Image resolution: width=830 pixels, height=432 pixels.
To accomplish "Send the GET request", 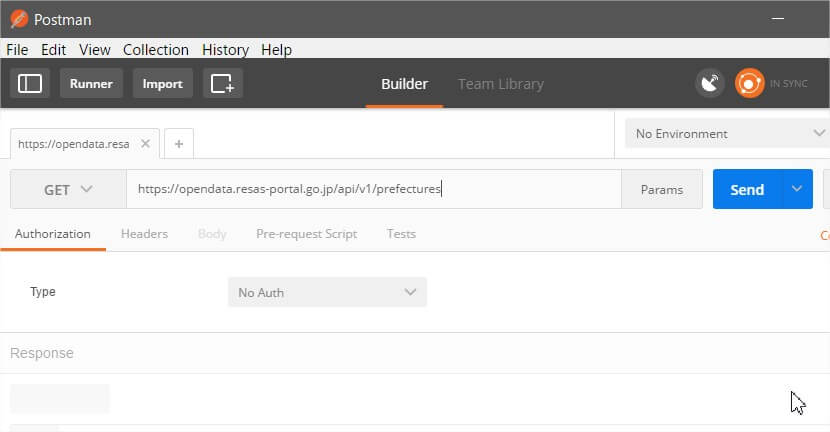I will point(747,189).
